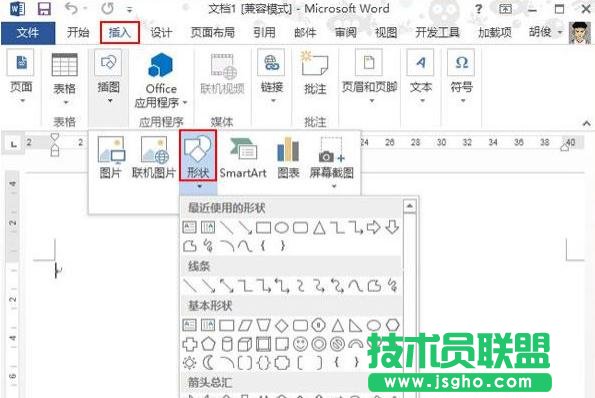
Task: Click the 图片 (Pictures) button
Action: click(110, 157)
